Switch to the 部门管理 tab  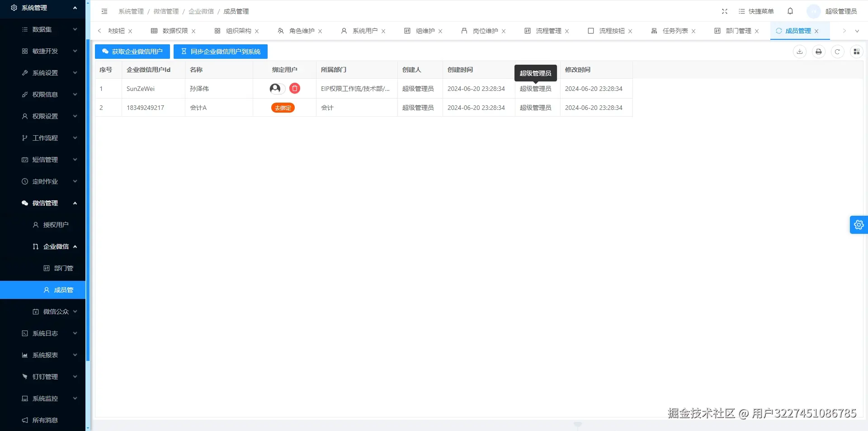point(740,31)
